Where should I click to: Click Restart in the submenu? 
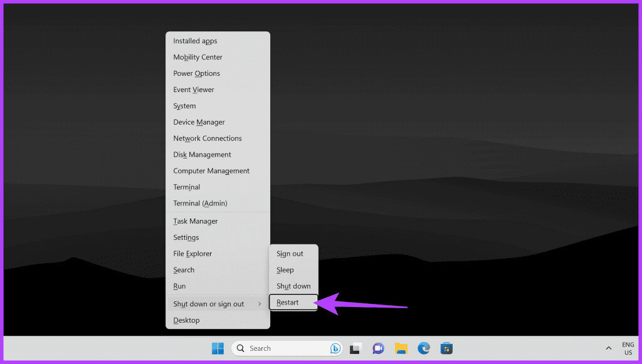coord(293,303)
